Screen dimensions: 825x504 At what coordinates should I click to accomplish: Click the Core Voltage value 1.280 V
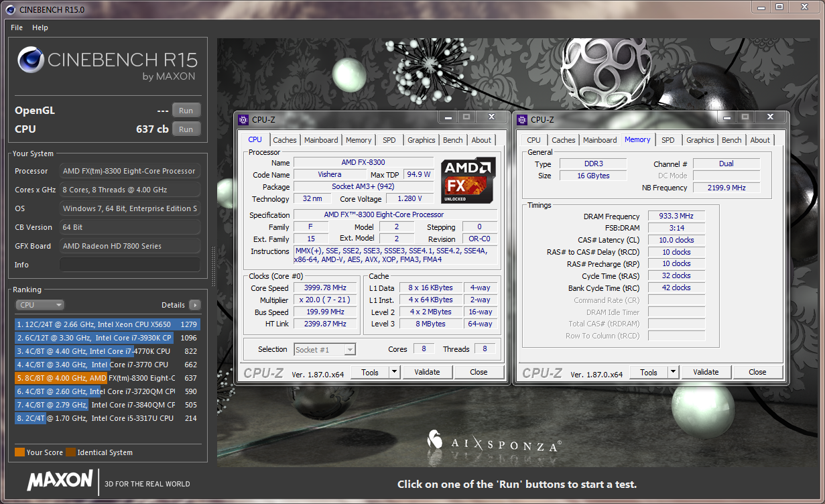(409, 199)
